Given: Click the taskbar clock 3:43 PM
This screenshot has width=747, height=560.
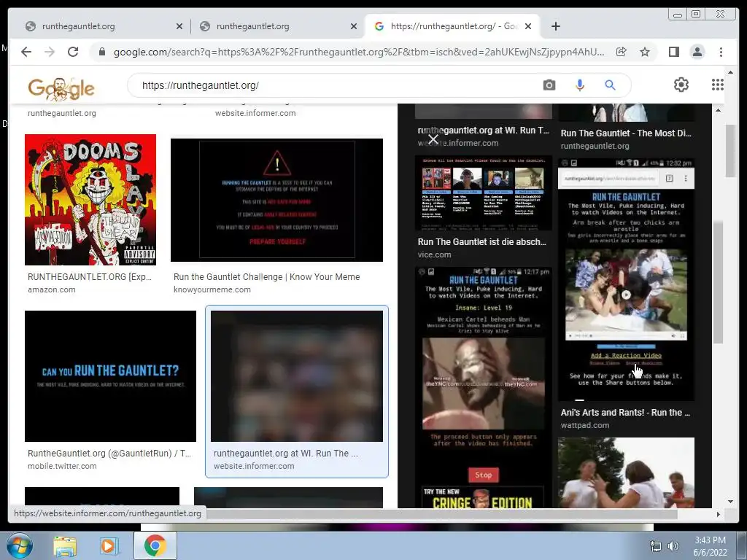Looking at the screenshot, I should (x=710, y=540).
